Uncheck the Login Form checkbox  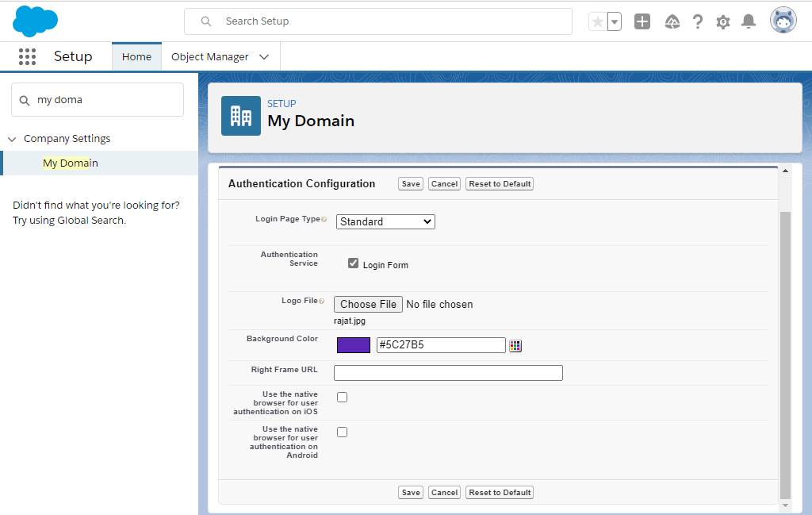[354, 263]
